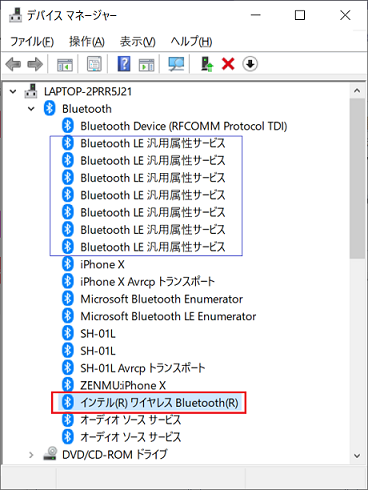Click the Bluetooth category icon

pos(50,109)
